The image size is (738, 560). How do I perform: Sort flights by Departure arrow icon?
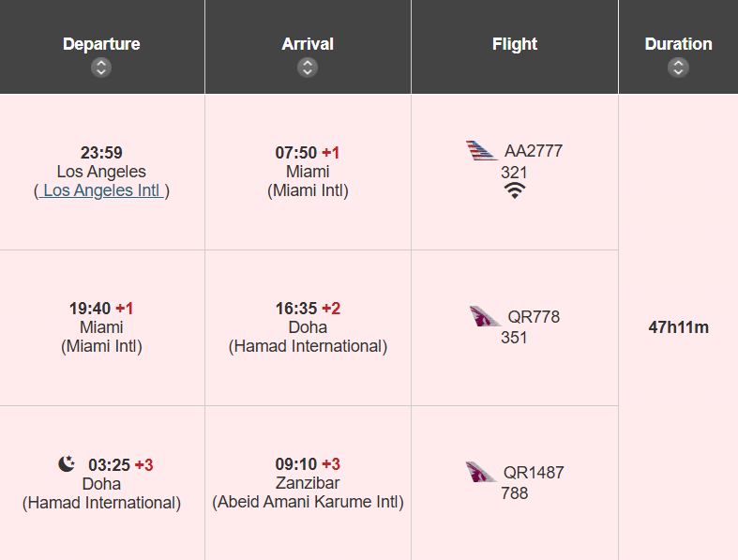[101, 68]
